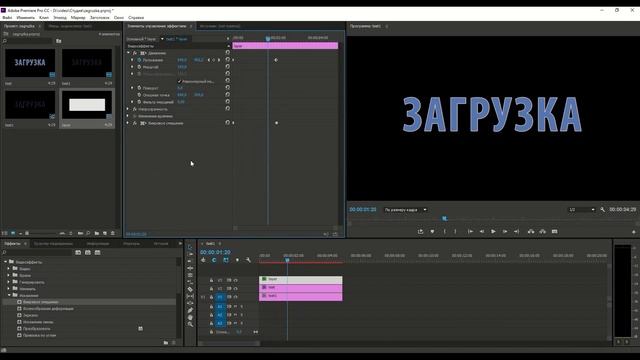The image size is (640, 360).
Task: Click New Item icon in Project panel
Action: 105,233
